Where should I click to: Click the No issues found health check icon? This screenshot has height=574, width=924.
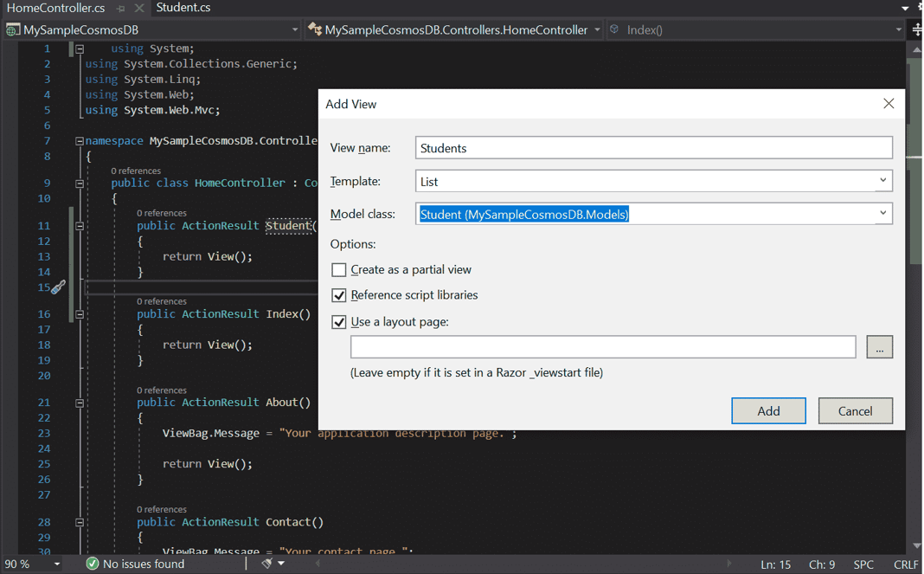[x=92, y=564]
